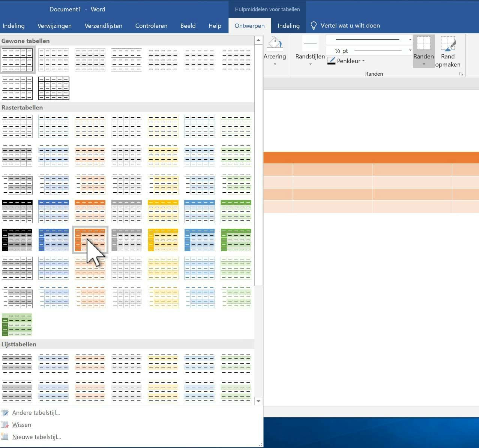This screenshot has height=448, width=479.
Task: Apply the green header grid table style
Action: (x=236, y=211)
